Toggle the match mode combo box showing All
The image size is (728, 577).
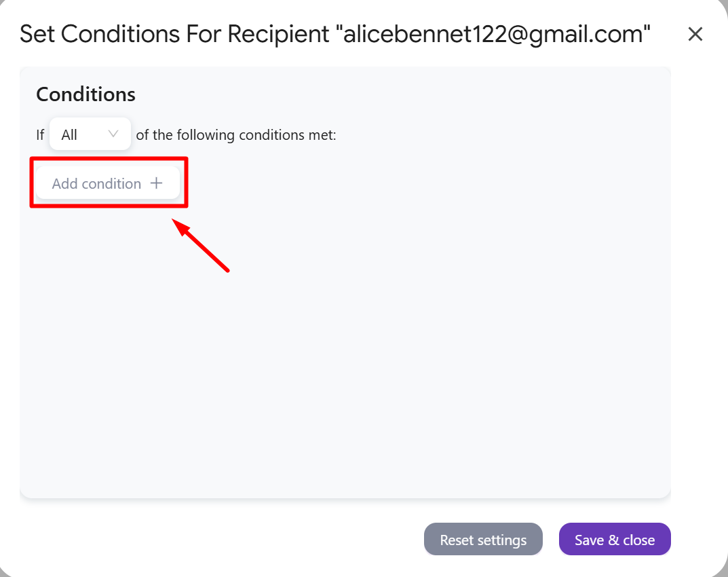click(x=90, y=134)
